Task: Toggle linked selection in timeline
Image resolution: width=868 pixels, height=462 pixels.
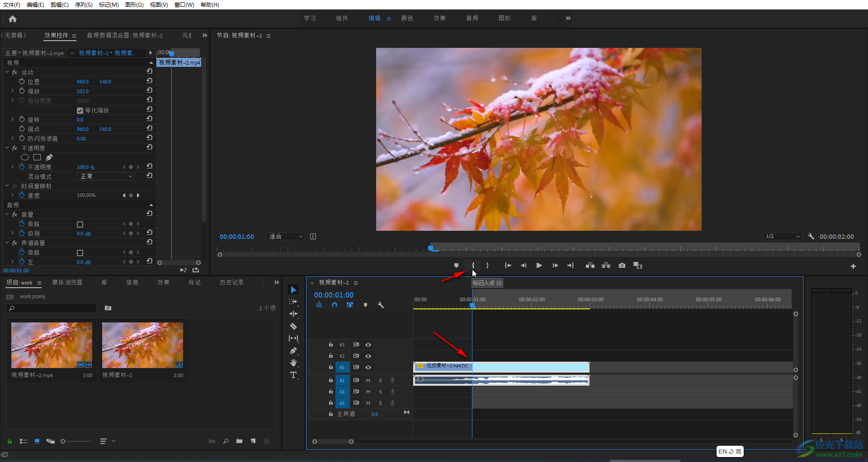Action: point(350,305)
